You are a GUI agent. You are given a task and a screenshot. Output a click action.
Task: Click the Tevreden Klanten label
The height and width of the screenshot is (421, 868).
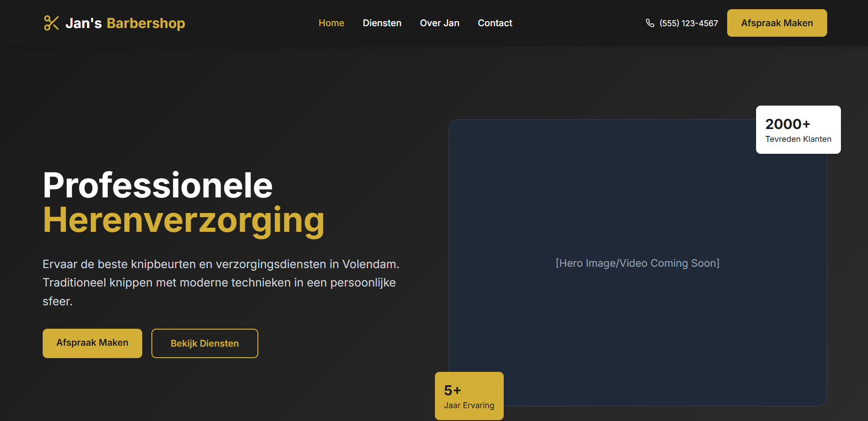click(798, 139)
